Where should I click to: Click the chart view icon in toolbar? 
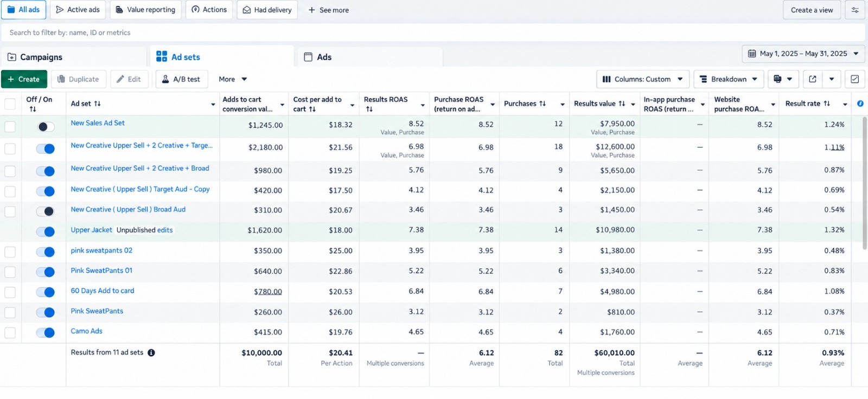point(855,79)
